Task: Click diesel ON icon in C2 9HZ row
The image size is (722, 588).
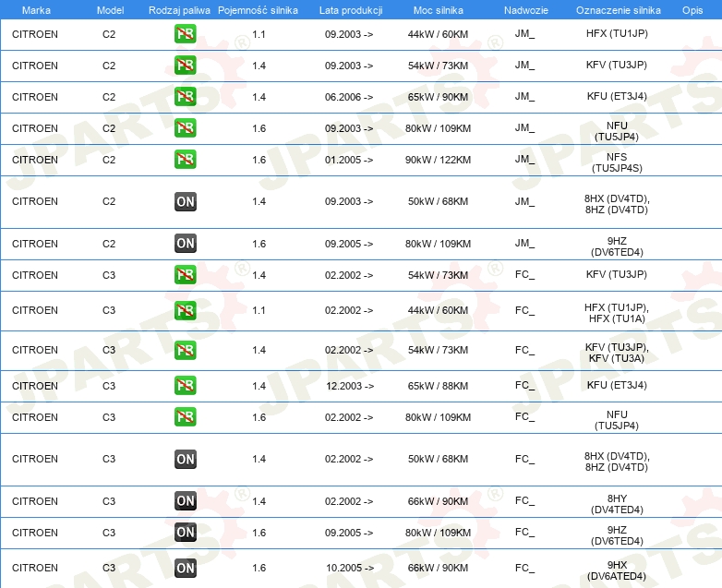Action: pyautogui.click(x=186, y=244)
